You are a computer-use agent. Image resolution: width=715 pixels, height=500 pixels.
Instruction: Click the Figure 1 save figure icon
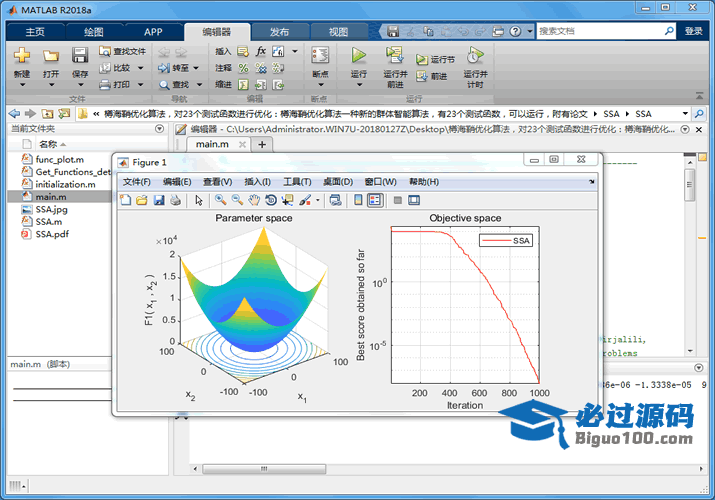tap(159, 200)
